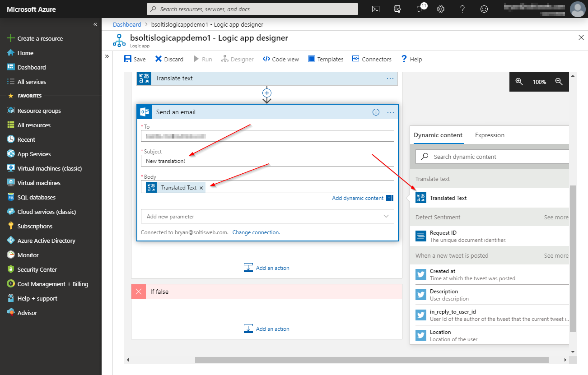Click the Save button in the toolbar
This screenshot has height=375, width=588.
[x=135, y=59]
